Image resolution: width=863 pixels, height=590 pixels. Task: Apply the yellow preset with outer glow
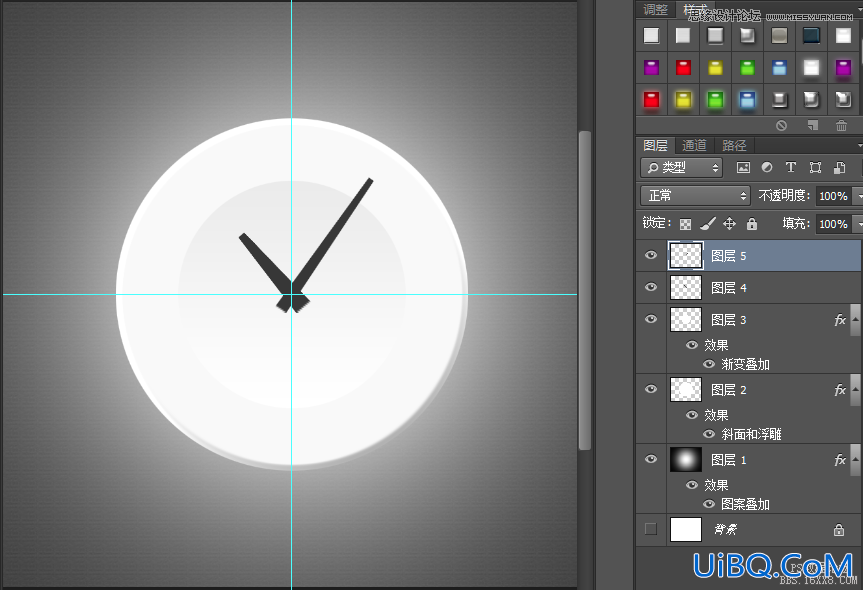tap(684, 100)
